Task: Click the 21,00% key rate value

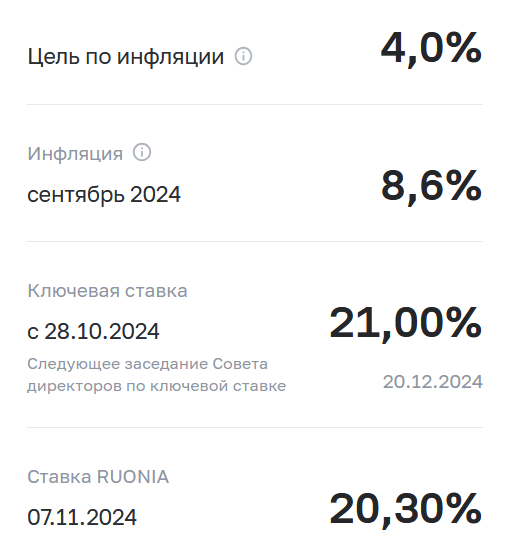Action: (x=406, y=324)
